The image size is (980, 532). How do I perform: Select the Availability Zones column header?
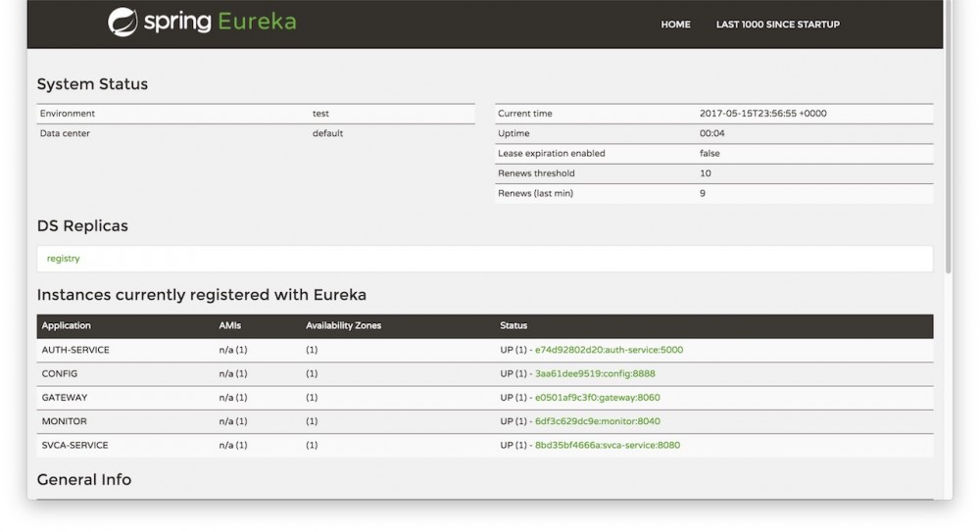pyautogui.click(x=343, y=326)
